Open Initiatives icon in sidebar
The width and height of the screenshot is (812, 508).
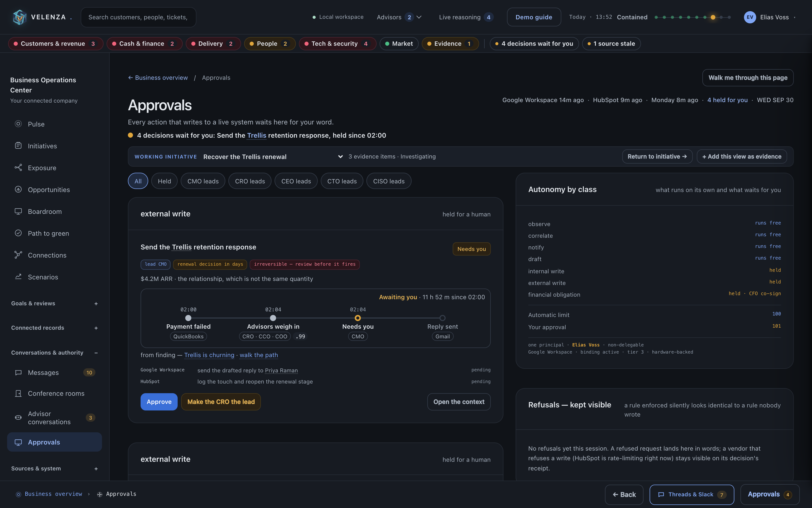click(x=19, y=146)
